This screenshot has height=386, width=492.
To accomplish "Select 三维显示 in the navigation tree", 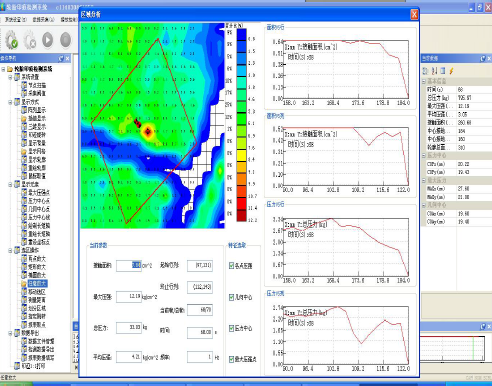I will pos(37,127).
